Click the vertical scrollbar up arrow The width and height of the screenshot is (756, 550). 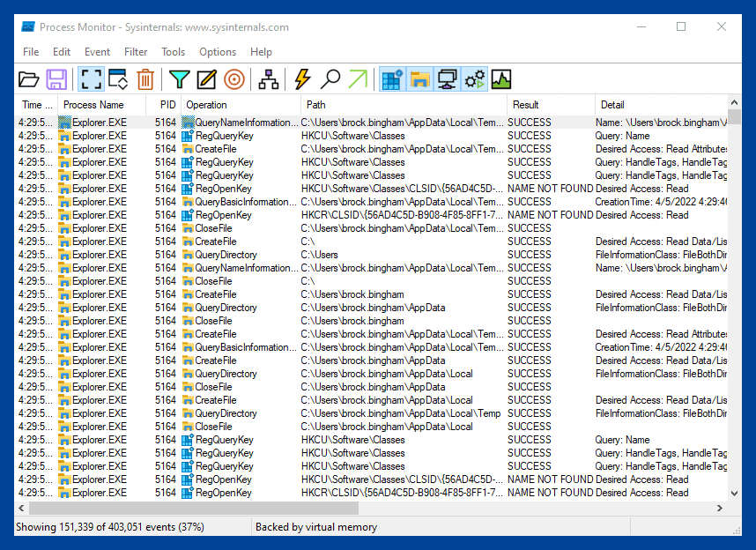[x=734, y=102]
